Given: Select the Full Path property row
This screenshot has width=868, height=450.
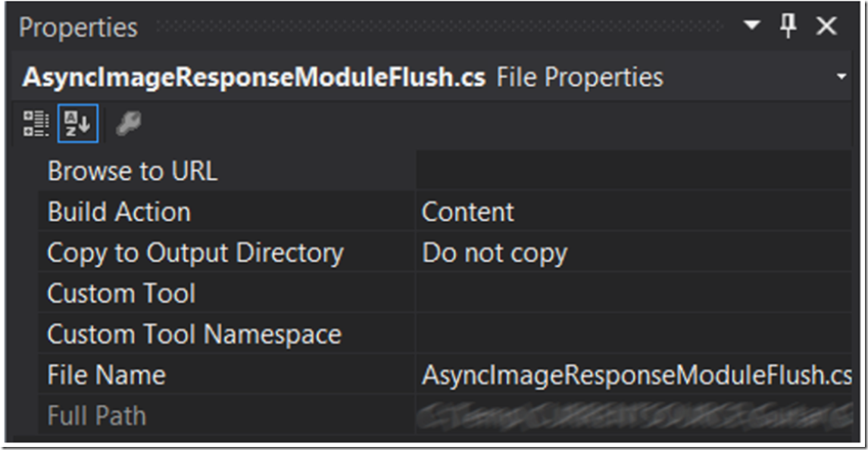Looking at the screenshot, I should click(x=445, y=415).
